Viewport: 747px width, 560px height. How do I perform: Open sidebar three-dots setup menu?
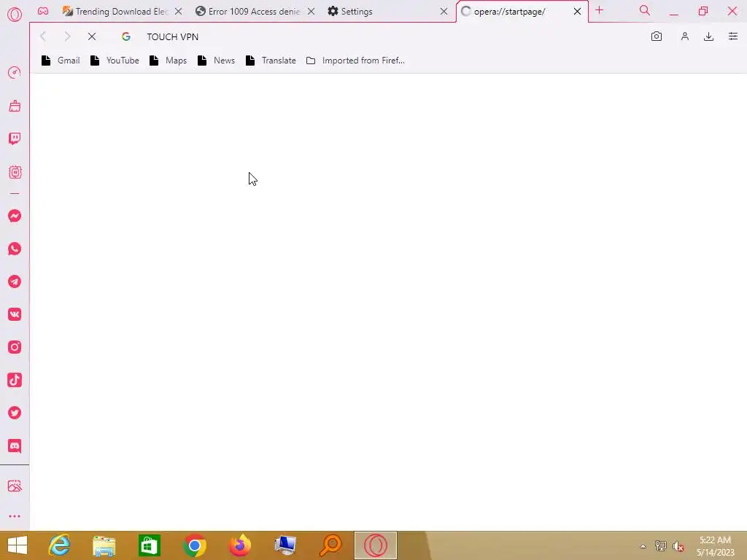click(x=15, y=516)
